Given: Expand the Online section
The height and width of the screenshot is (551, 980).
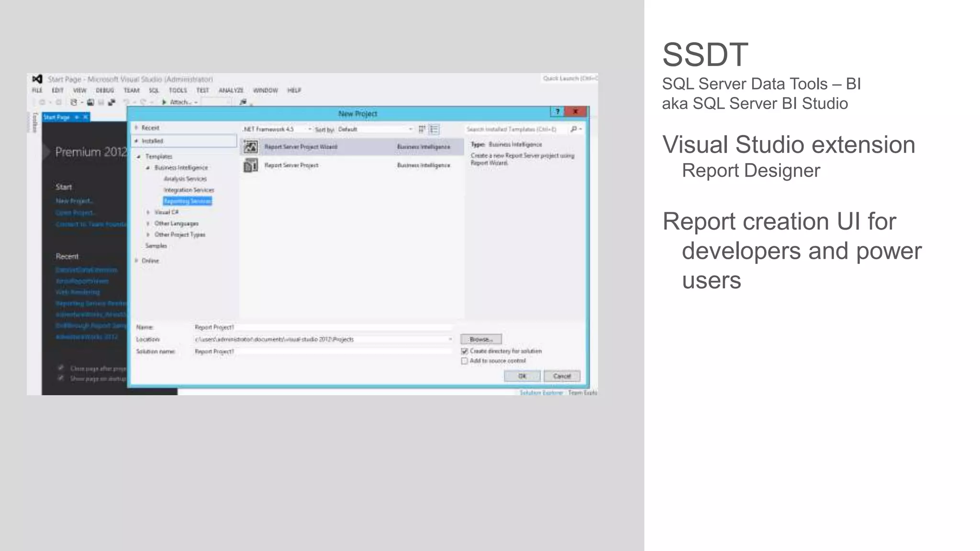Looking at the screenshot, I should 136,261.
